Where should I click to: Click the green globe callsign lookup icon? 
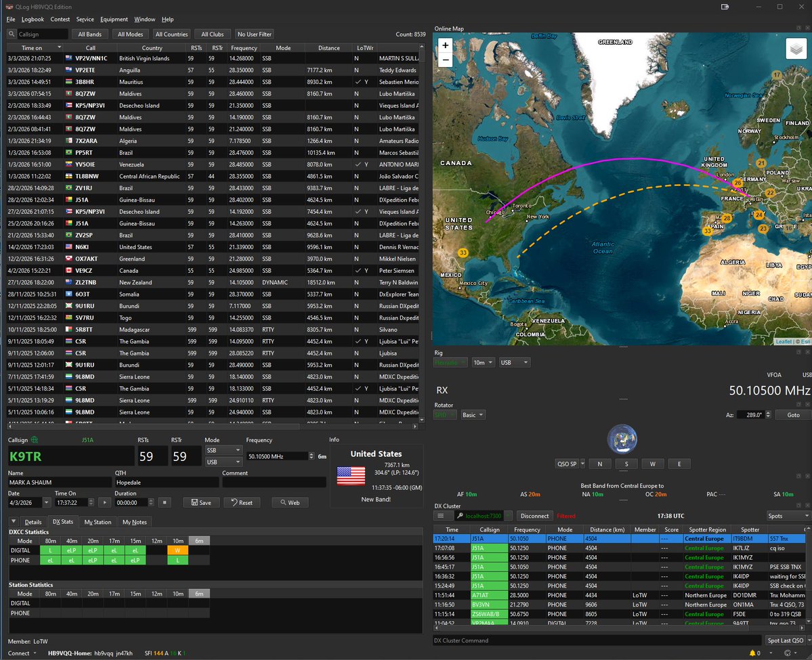[34, 439]
